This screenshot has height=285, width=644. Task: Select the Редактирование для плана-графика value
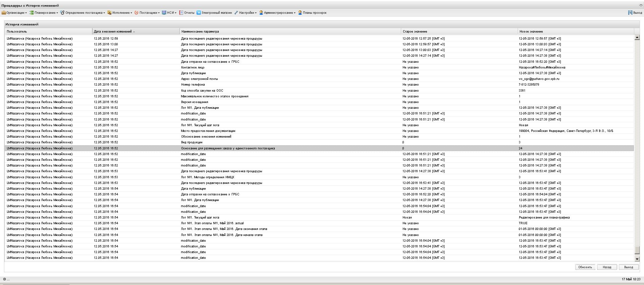tap(544, 218)
